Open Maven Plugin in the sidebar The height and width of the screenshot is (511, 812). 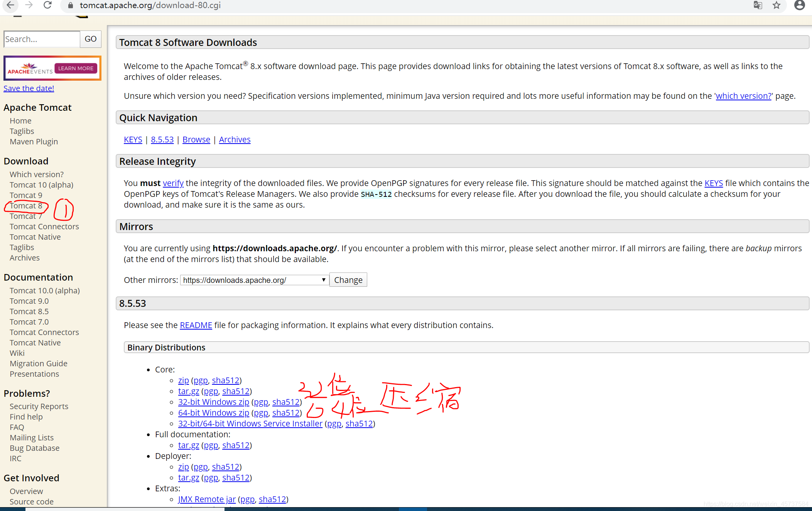pos(34,142)
